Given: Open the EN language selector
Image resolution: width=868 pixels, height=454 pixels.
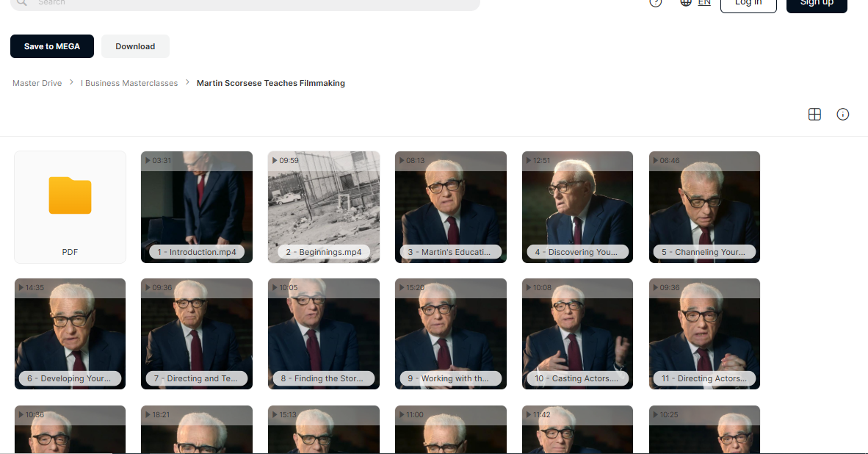Looking at the screenshot, I should click(704, 3).
